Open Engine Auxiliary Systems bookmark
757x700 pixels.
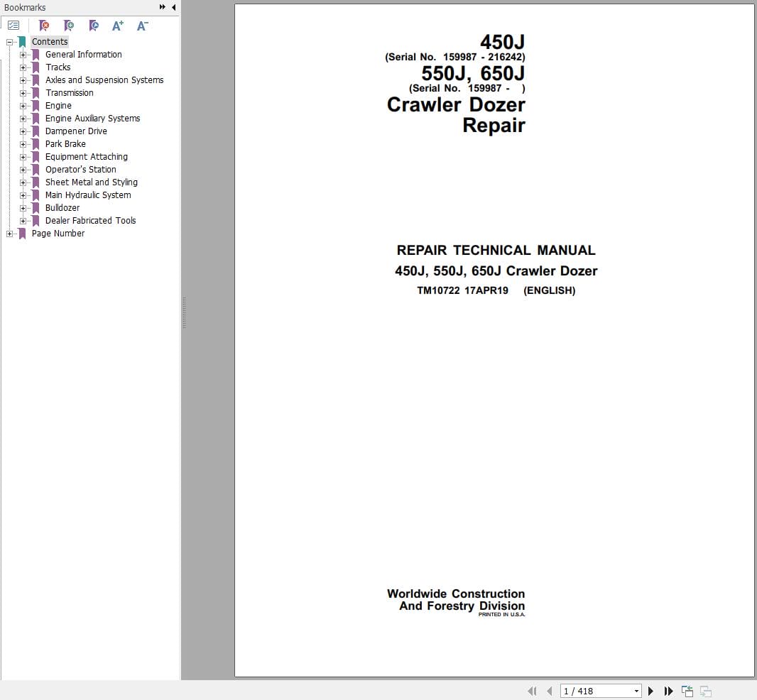tap(93, 119)
